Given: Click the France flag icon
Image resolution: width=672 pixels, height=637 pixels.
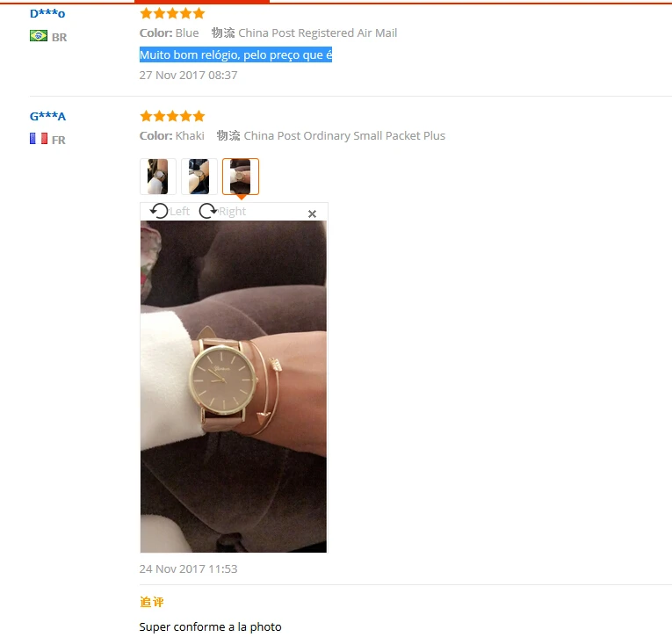Looking at the screenshot, I should coord(39,139).
